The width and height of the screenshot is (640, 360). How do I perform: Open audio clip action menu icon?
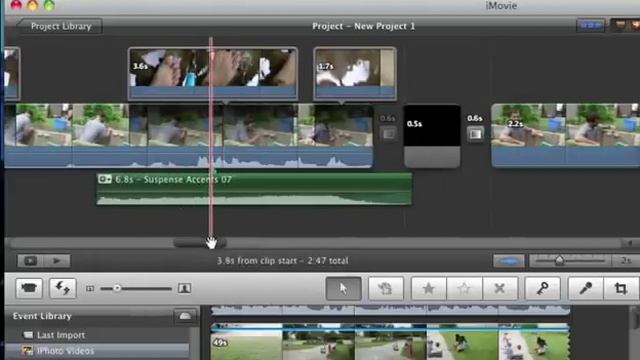click(x=104, y=179)
